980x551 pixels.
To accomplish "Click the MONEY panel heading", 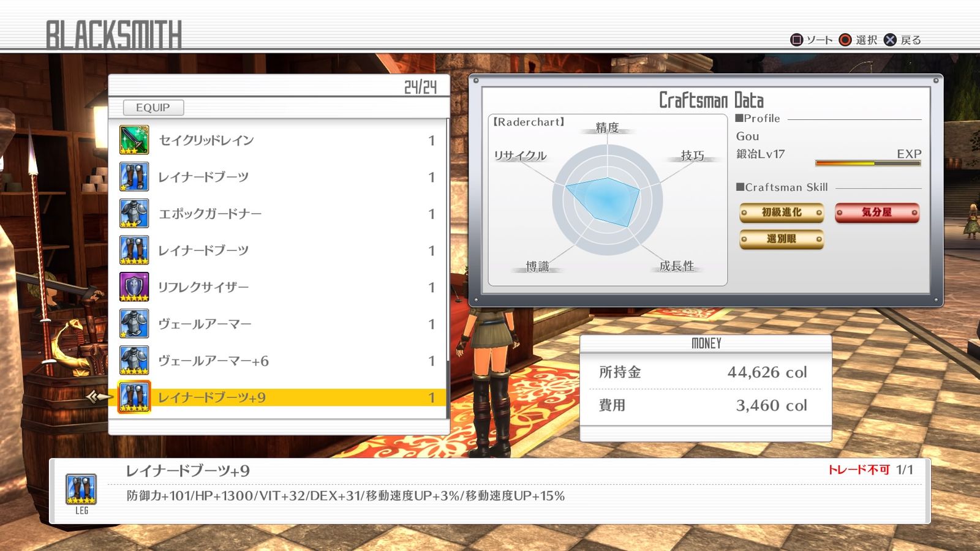I will pos(706,343).
